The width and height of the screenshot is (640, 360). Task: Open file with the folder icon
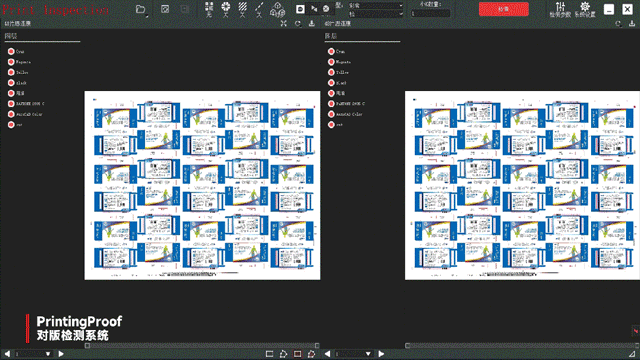click(141, 9)
